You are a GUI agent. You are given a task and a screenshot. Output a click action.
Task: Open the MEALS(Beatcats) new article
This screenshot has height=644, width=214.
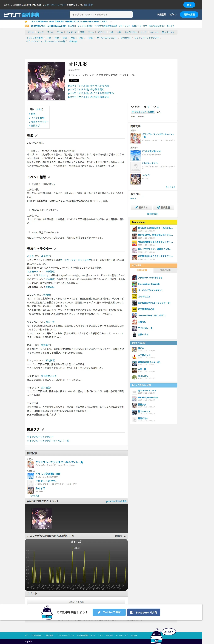coord(148,398)
